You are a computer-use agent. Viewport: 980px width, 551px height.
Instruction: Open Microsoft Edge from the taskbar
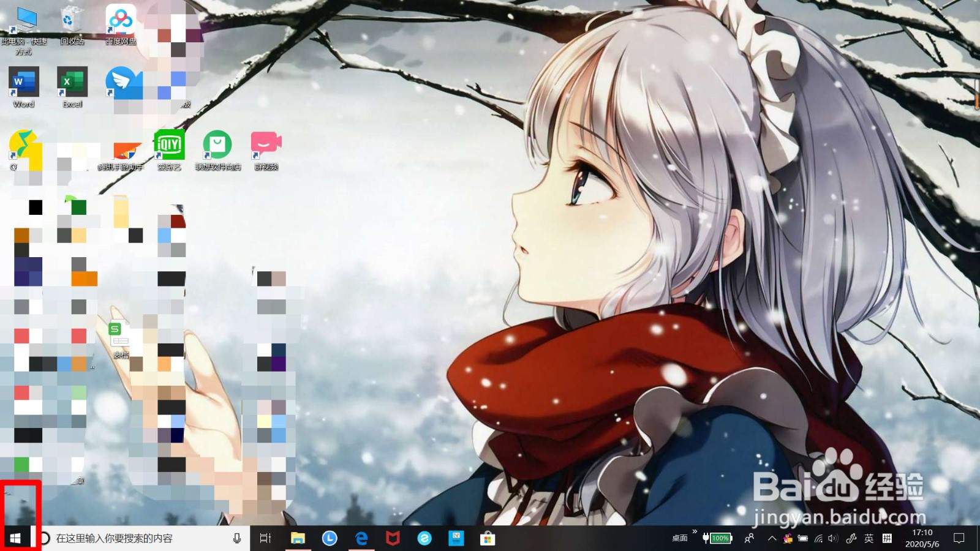click(361, 538)
